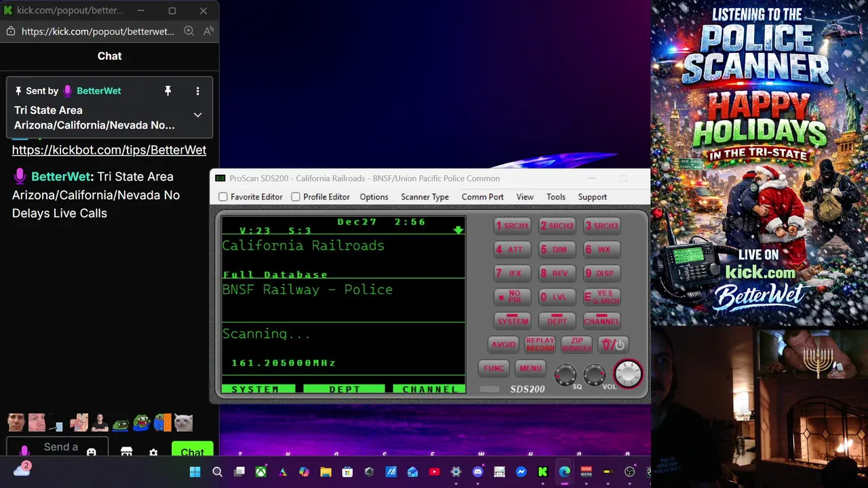Open Discord from taskbar

pos(477,472)
